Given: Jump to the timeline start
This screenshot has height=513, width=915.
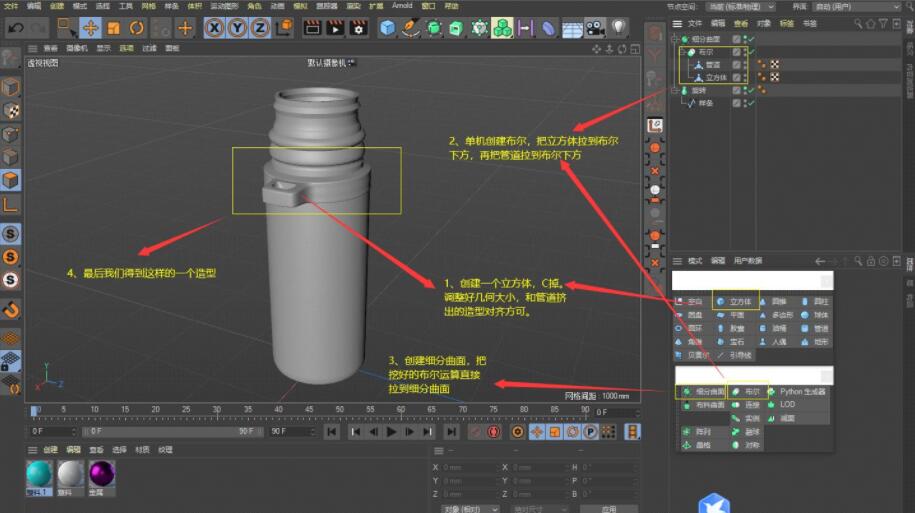Looking at the screenshot, I should click(331, 432).
